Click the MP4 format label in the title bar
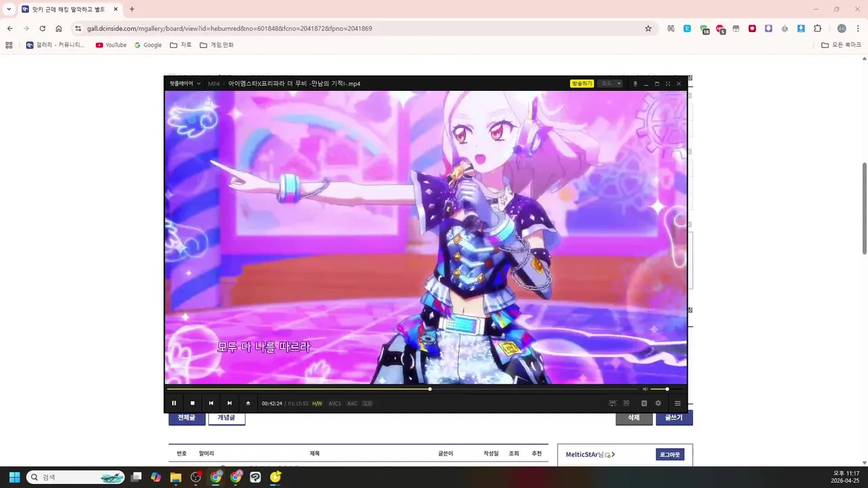The image size is (868, 488). pyautogui.click(x=214, y=83)
